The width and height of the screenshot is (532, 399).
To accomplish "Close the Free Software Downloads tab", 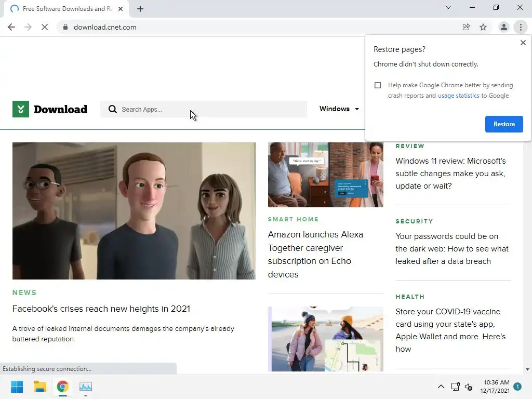I will pos(121,9).
